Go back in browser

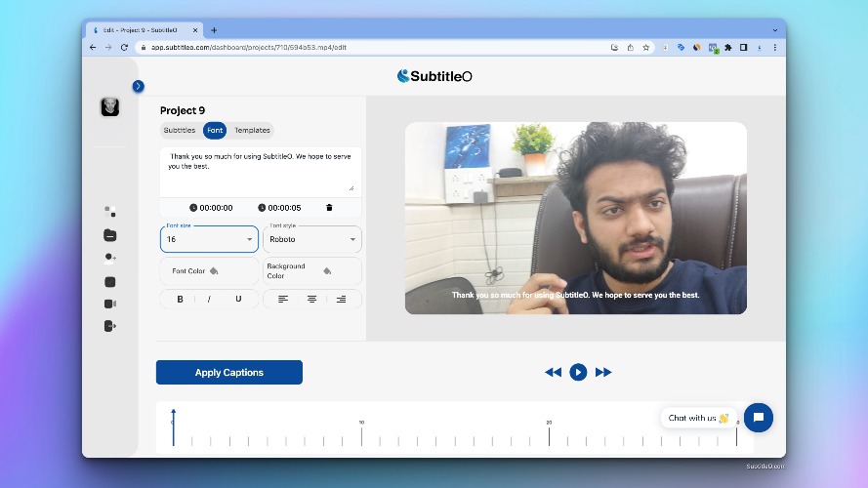[93, 48]
